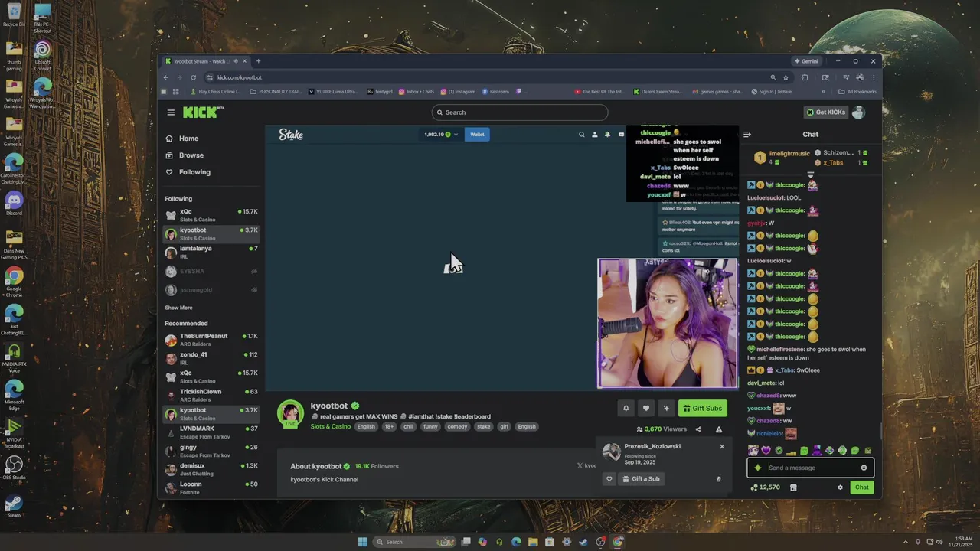Open the Slots & Casino category link
Viewport: 980px width, 551px height.
coord(331,426)
